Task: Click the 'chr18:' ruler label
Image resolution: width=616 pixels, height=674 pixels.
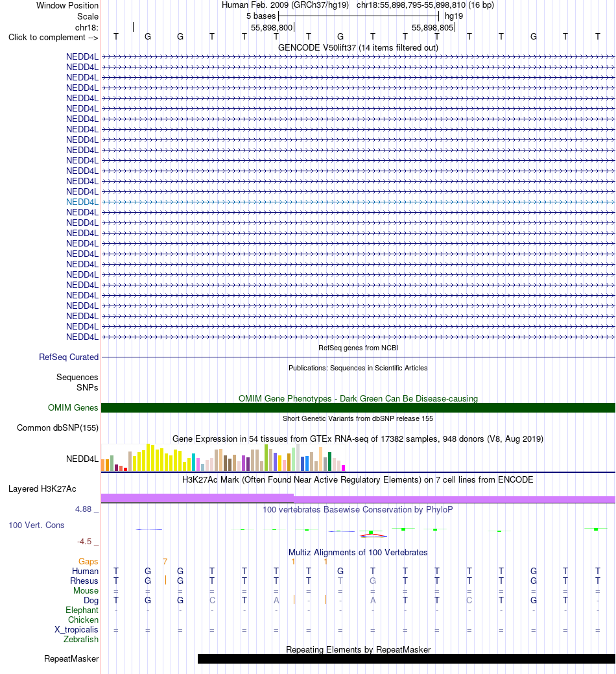Action: pos(86,27)
